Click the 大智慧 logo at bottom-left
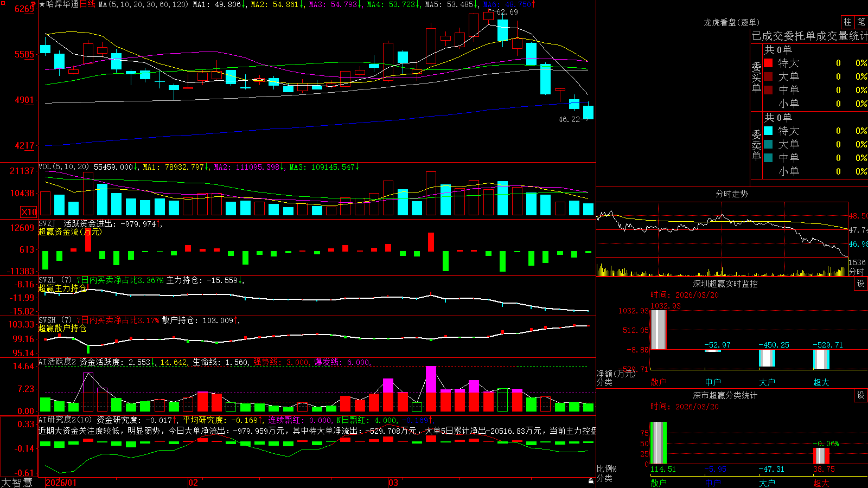Image resolution: width=868 pixels, height=488 pixels. tap(17, 483)
